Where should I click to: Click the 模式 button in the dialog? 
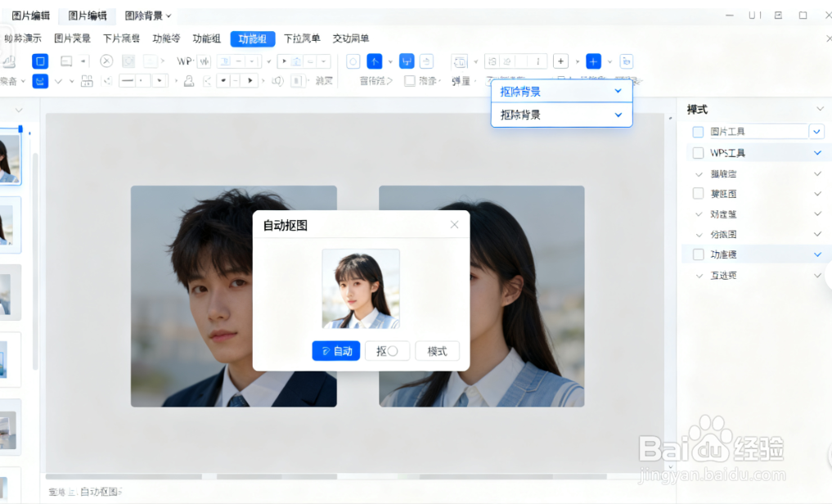tap(437, 350)
